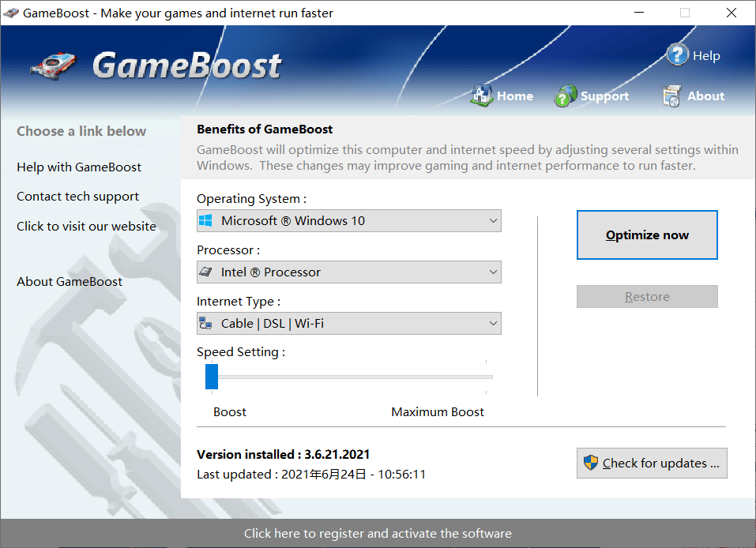Open About GameBoost from the sidebar
This screenshot has width=756, height=548.
click(69, 281)
